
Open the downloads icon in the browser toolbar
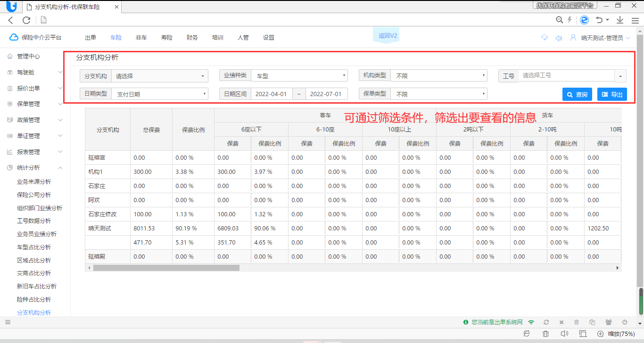620,20
